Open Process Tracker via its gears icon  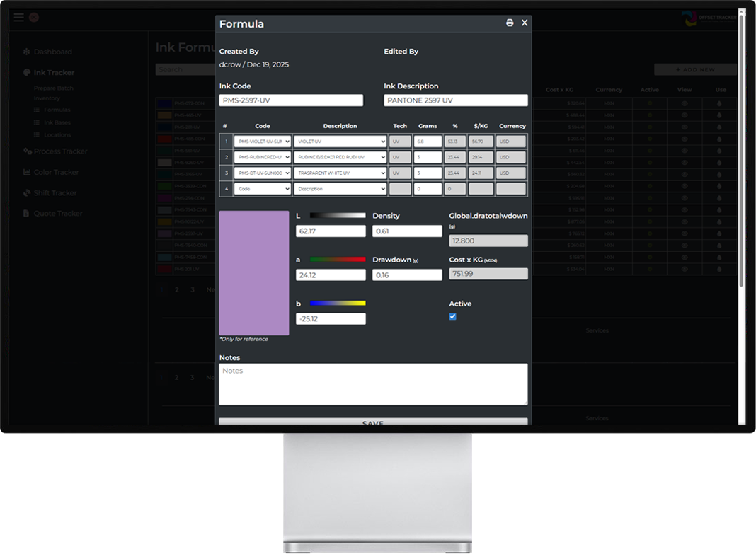click(26, 151)
